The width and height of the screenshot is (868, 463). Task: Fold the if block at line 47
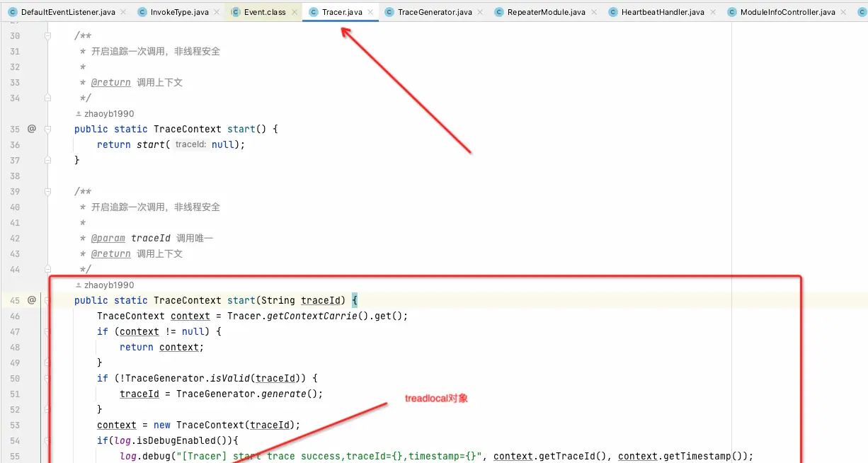tap(48, 331)
